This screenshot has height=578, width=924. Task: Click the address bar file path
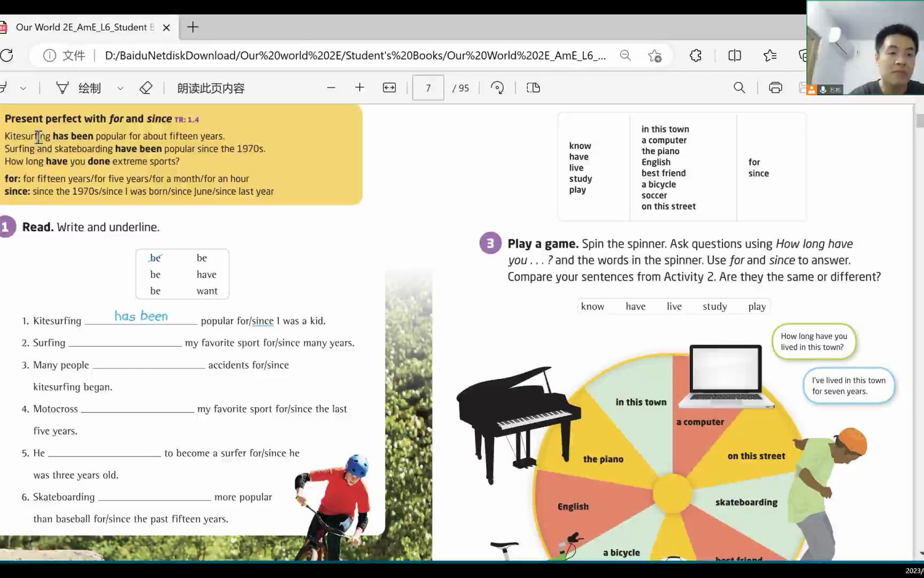coord(356,56)
